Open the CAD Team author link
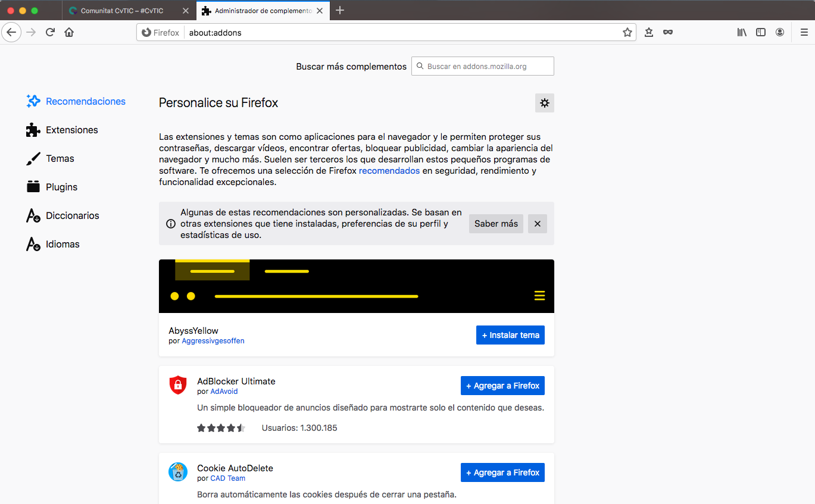The height and width of the screenshot is (504, 815). tap(227, 478)
